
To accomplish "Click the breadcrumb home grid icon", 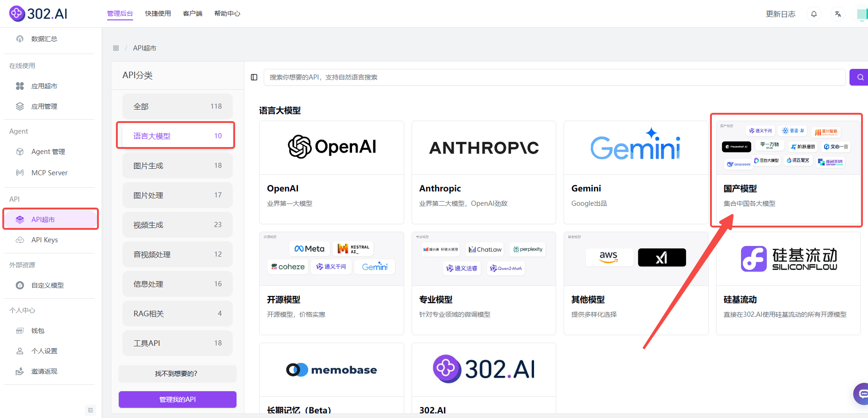I will (x=116, y=48).
